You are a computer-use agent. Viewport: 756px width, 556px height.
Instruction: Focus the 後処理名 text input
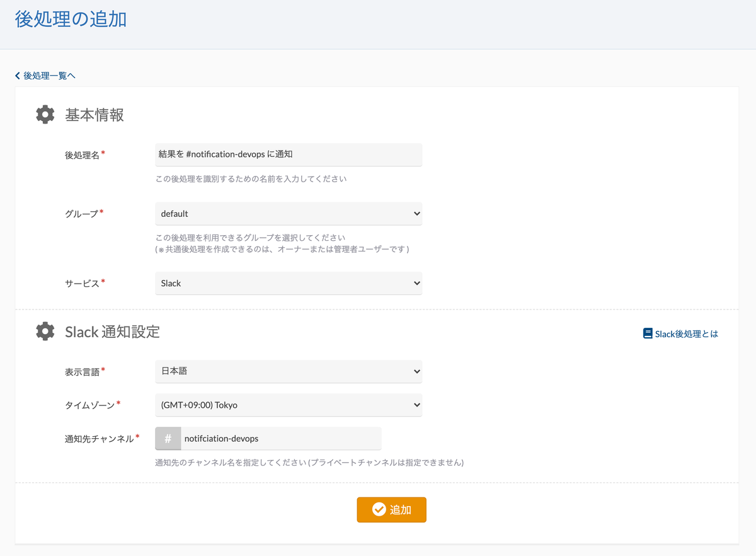click(x=288, y=154)
